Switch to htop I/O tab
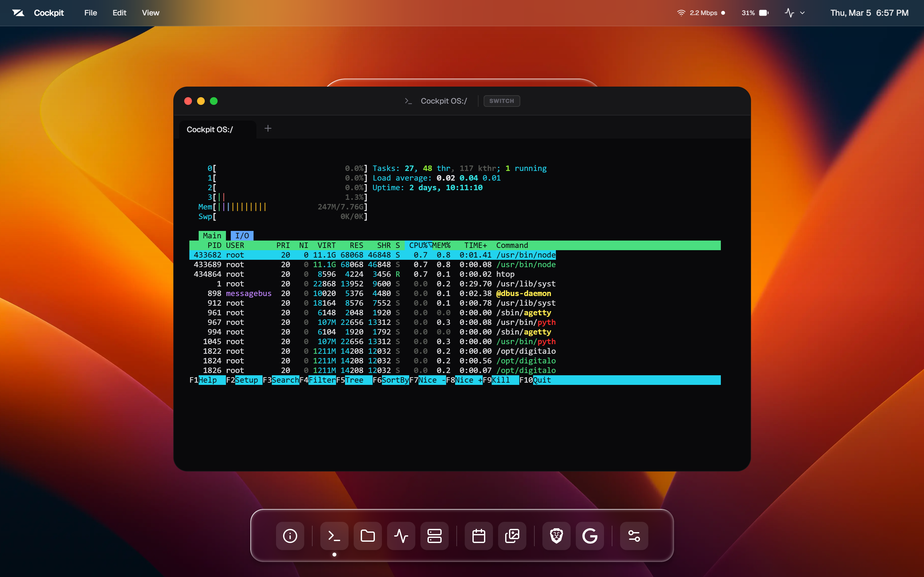 (x=242, y=235)
